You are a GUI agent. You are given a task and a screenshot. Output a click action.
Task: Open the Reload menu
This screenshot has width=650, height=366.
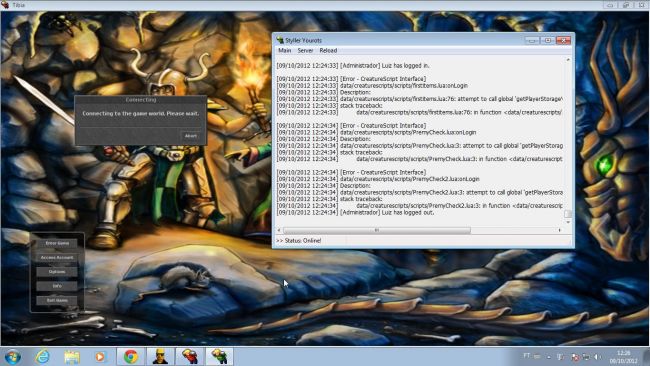(328, 51)
